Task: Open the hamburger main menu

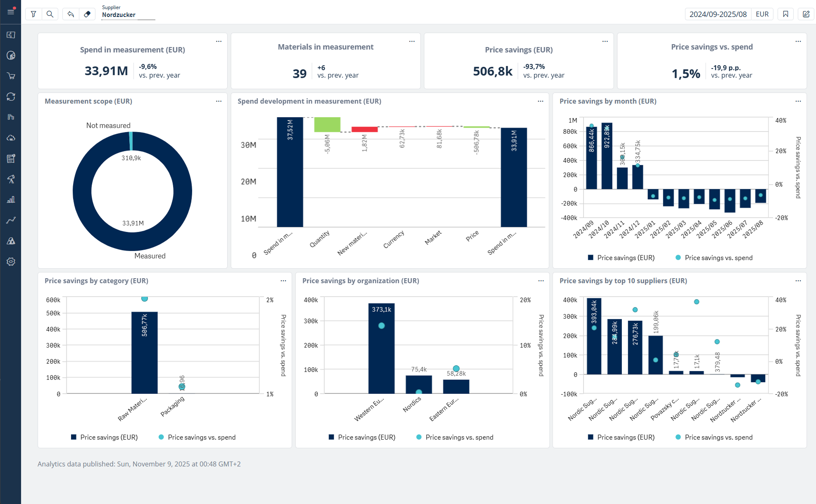Action: [11, 12]
